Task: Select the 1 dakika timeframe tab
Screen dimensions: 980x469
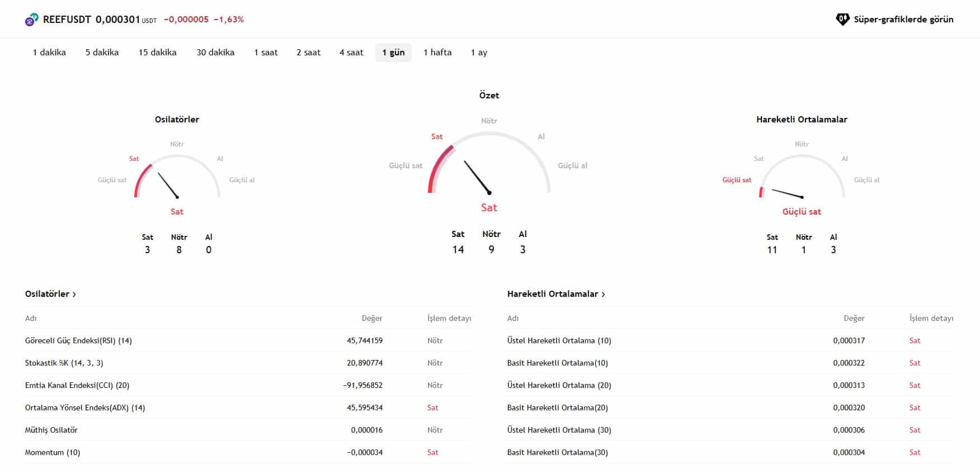Action: (49, 53)
